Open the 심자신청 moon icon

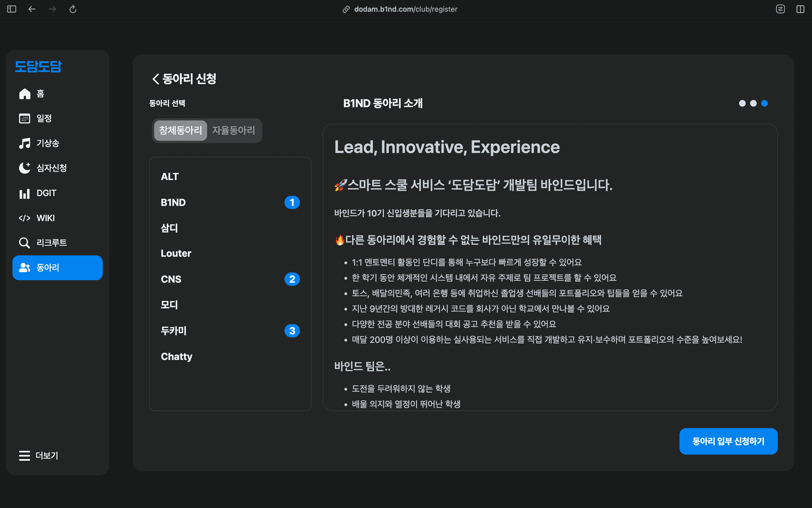(25, 168)
